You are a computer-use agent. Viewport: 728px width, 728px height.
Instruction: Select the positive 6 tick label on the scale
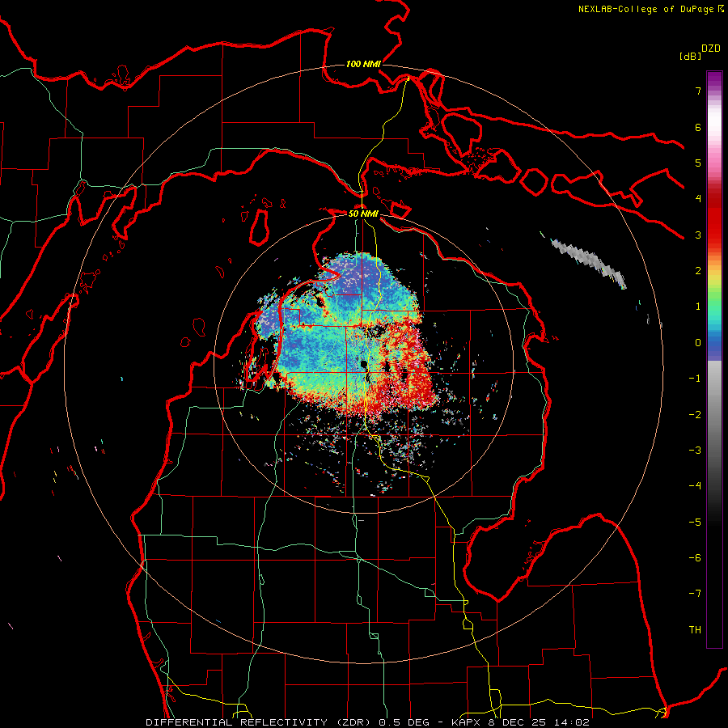coord(698,127)
